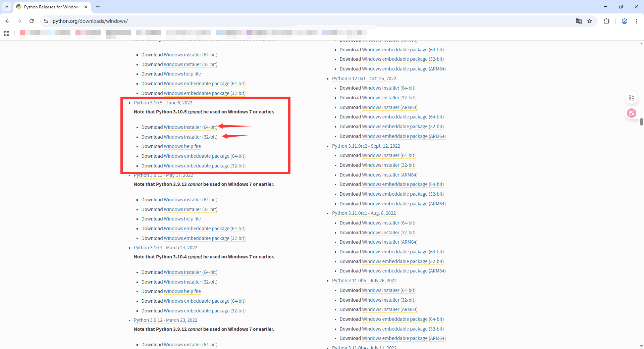Download Python 3.11.0rc2 Windows installer (64-bit)
The height and width of the screenshot is (349, 644).
tap(389, 155)
